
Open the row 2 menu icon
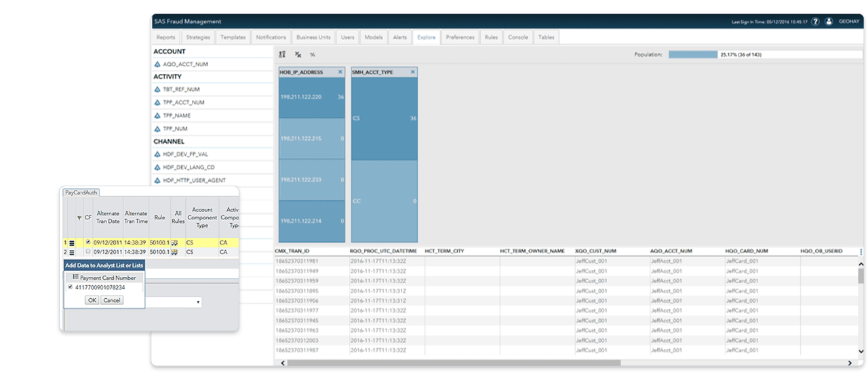coord(72,252)
